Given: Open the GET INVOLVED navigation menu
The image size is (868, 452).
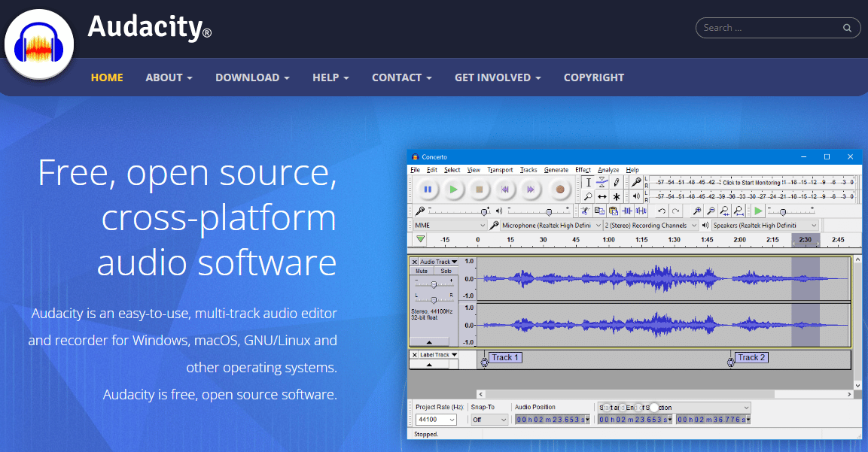Looking at the screenshot, I should click(498, 77).
